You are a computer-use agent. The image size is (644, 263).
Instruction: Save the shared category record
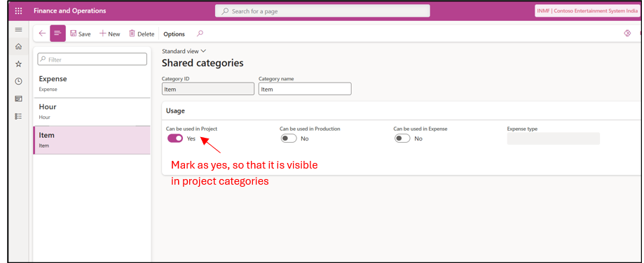[x=81, y=34]
